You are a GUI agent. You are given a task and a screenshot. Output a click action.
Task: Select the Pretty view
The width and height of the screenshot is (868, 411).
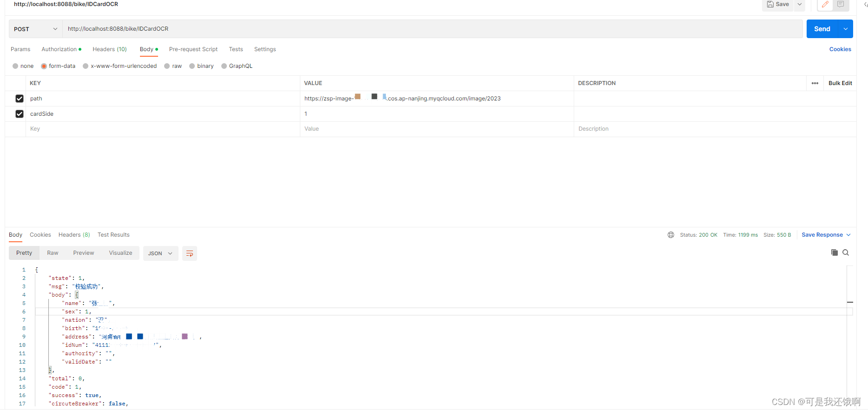24,253
